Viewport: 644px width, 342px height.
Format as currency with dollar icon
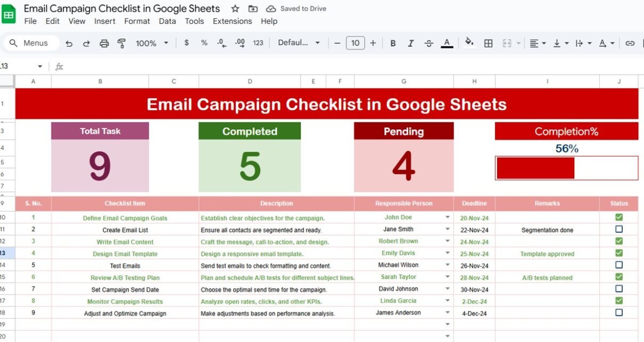(186, 43)
